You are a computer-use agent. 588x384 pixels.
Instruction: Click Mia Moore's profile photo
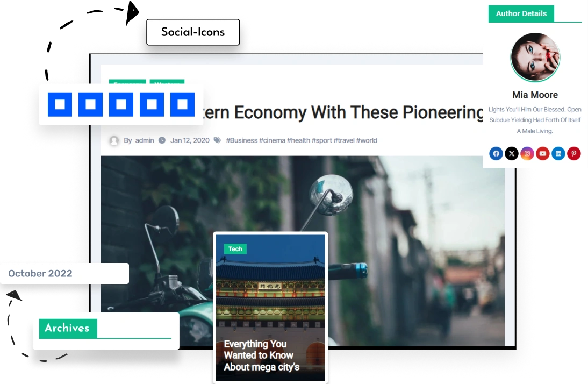click(x=535, y=57)
